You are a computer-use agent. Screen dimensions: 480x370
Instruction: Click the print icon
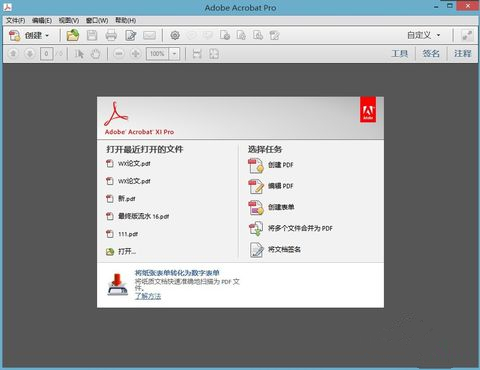coord(111,35)
